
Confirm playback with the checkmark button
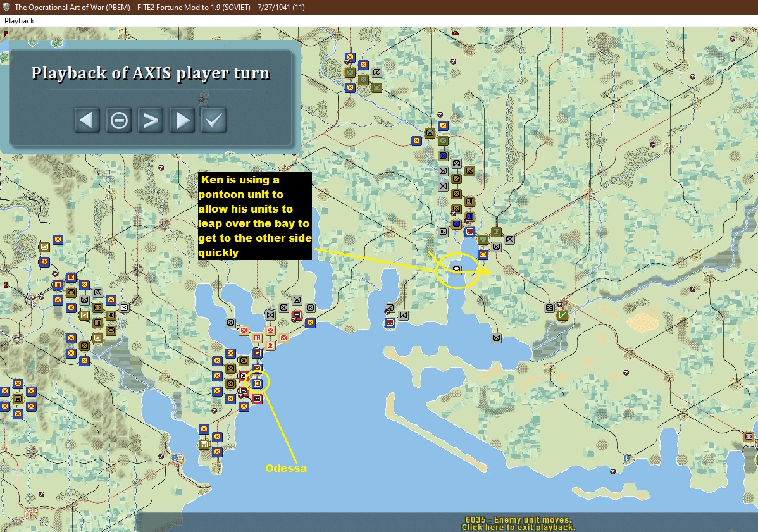214,120
